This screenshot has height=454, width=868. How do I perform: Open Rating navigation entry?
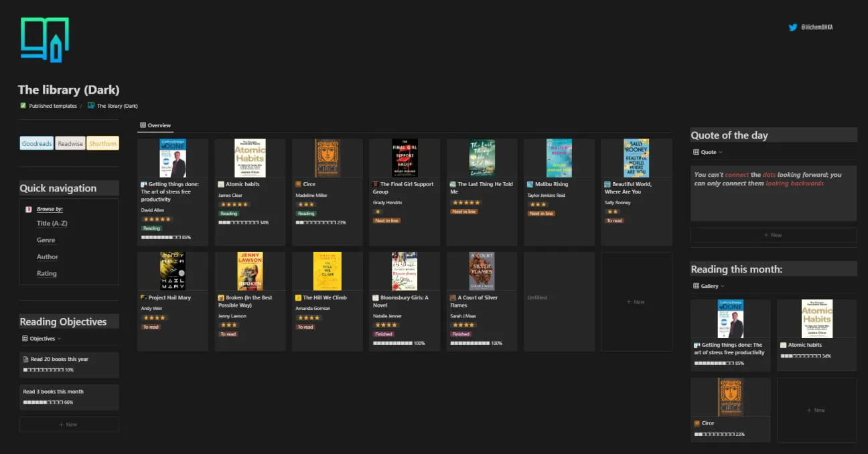(47, 274)
